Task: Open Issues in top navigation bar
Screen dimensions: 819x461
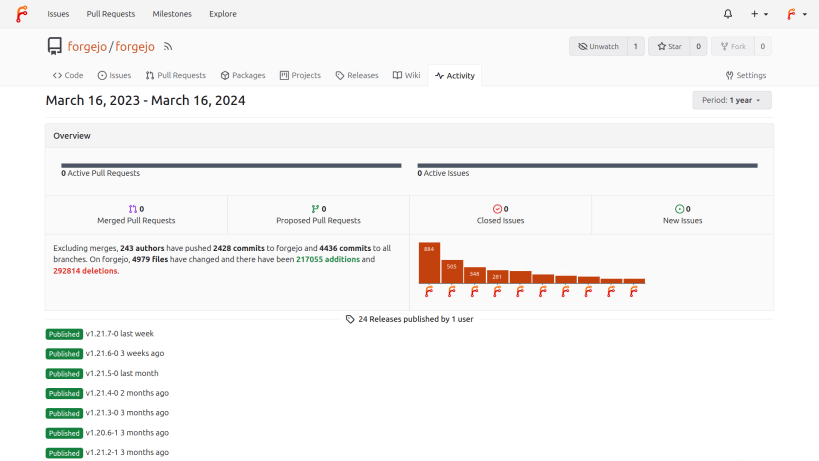Action: pyautogui.click(x=58, y=14)
